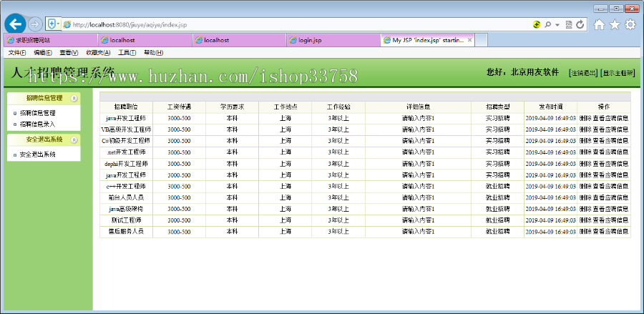View 查看应聘信息 for C#初级开发工程师
The image size is (644, 314).
(x=611, y=141)
